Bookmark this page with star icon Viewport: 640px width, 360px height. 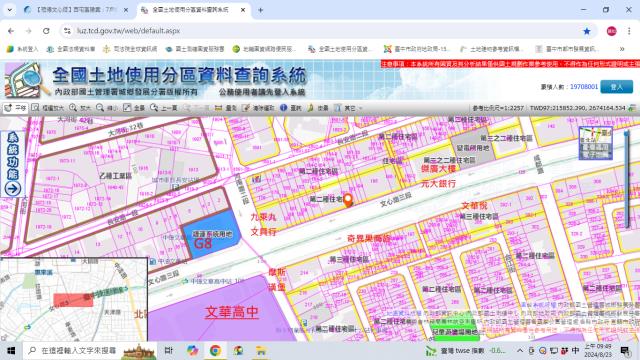pos(587,31)
